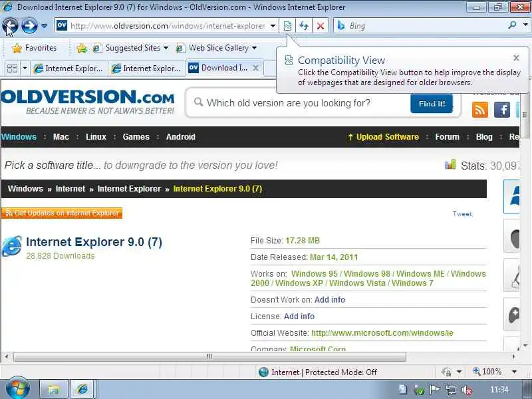Click Internet Explorer 9.0 (7) breadcrumb
The height and width of the screenshot is (399, 532).
point(218,189)
